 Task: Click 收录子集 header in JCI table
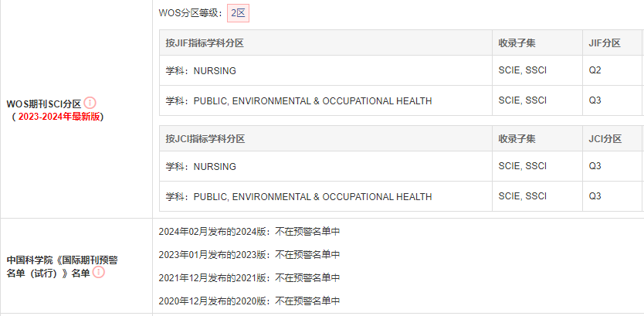coord(517,139)
